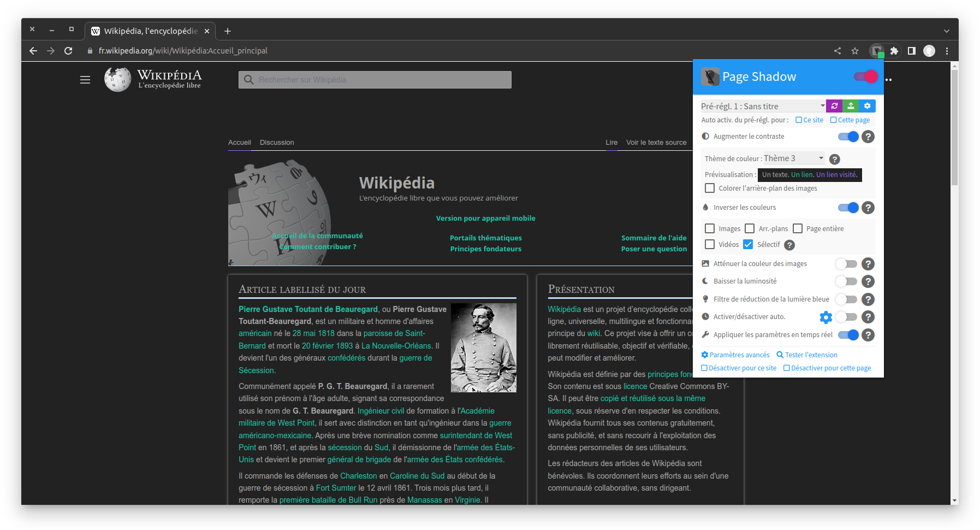The height and width of the screenshot is (530, 980).
Task: Click the Wikipédia globe logo
Action: tap(118, 80)
